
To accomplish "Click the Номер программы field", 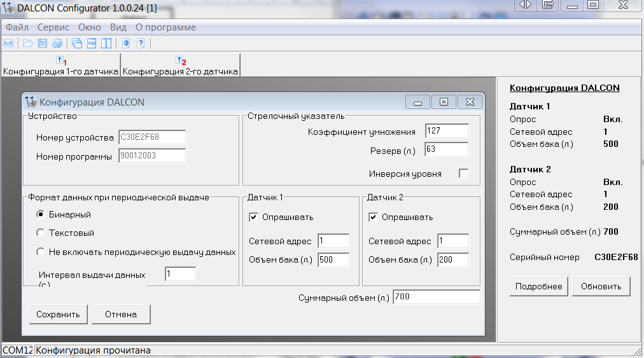I will (x=152, y=156).
